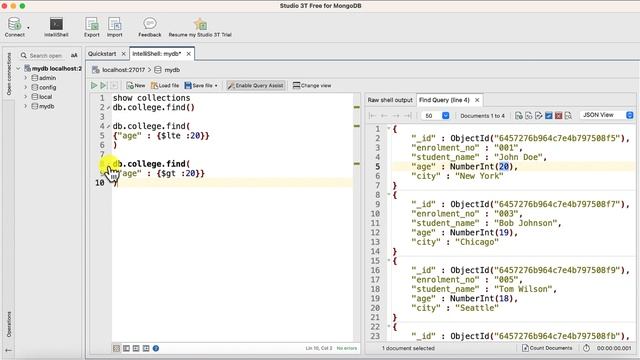This screenshot has width=640, height=360.
Task: Launch IntelliShell from toolbar
Action: 56,27
